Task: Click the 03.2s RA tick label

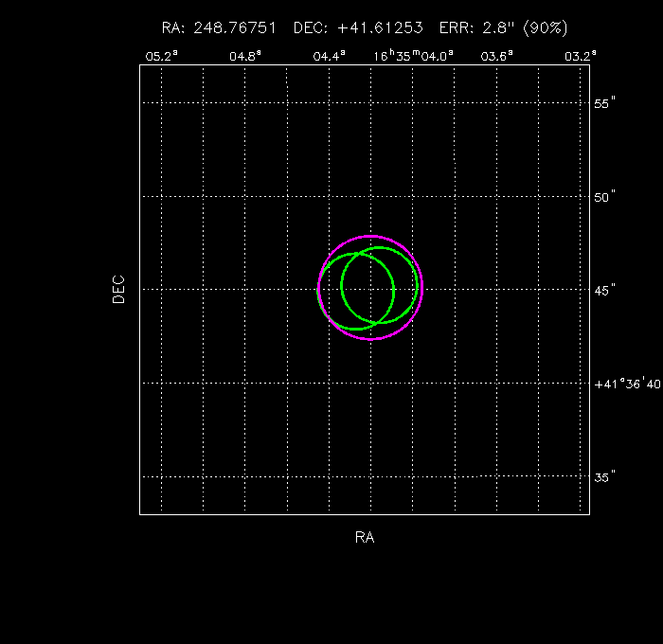Action: (x=581, y=56)
